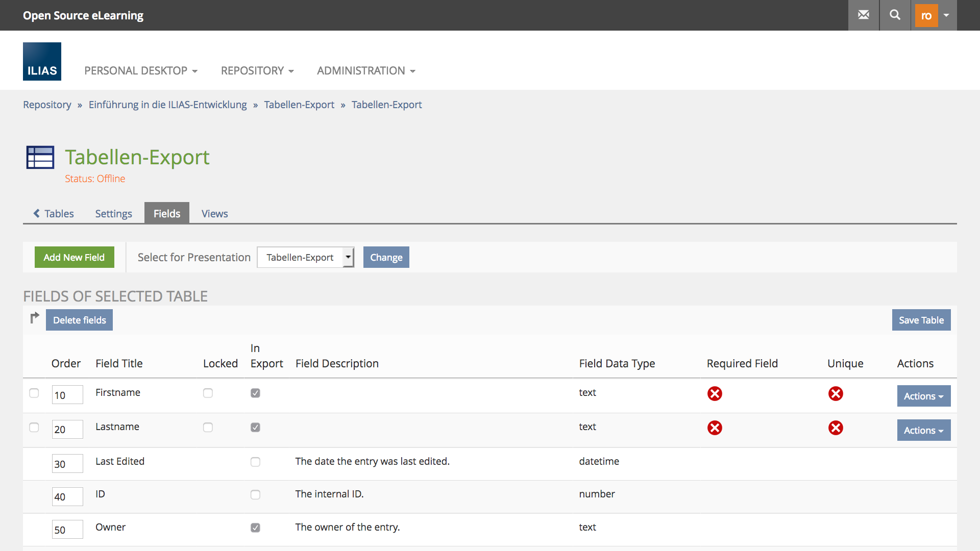The image size is (980, 551).
Task: Click red X in Firstname Required Field
Action: 715,393
